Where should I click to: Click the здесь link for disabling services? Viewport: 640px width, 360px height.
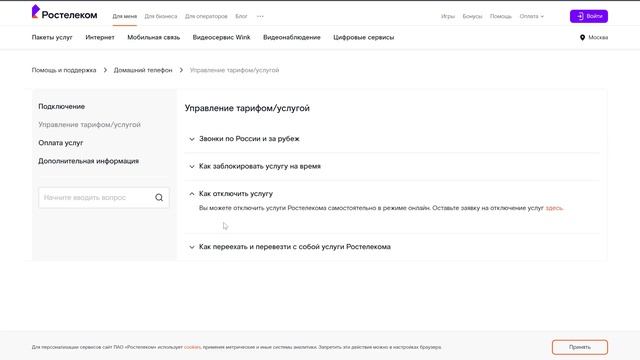click(x=554, y=208)
